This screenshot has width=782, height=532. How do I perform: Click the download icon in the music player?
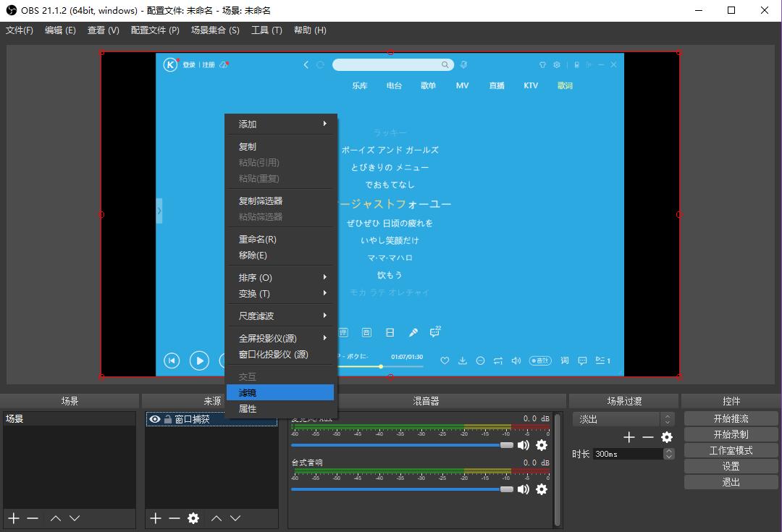point(461,360)
